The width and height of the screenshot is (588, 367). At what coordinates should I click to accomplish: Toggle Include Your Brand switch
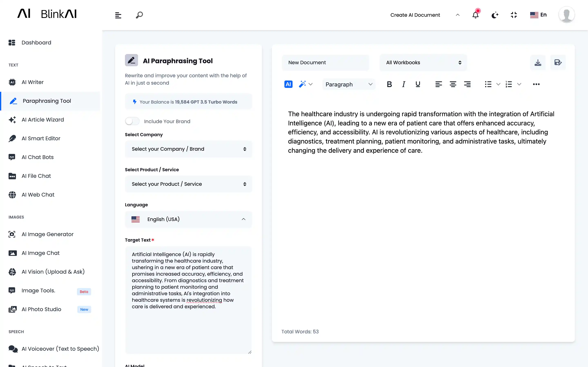click(x=133, y=121)
